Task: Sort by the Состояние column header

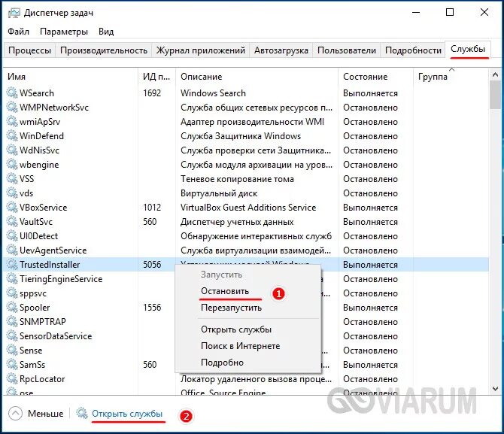Action: pyautogui.click(x=375, y=77)
